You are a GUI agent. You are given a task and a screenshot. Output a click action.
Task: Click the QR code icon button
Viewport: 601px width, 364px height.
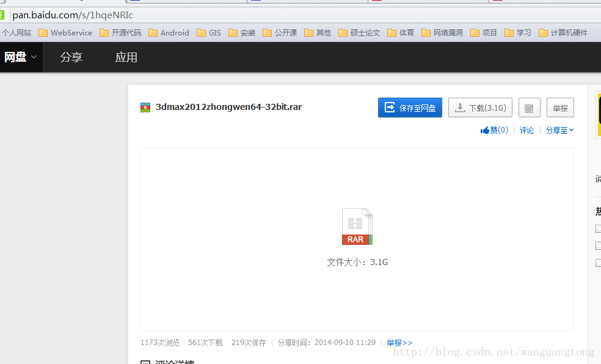(x=529, y=107)
